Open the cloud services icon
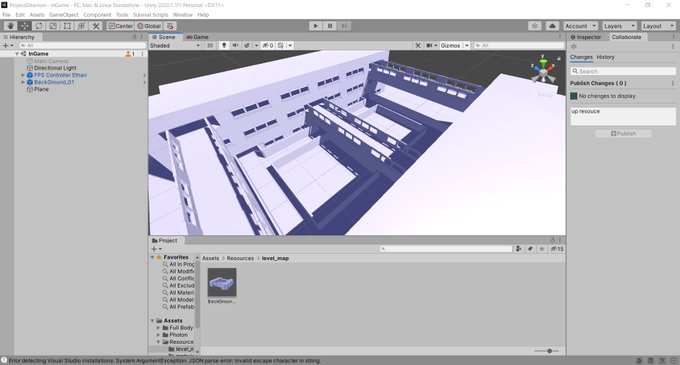 click(552, 26)
